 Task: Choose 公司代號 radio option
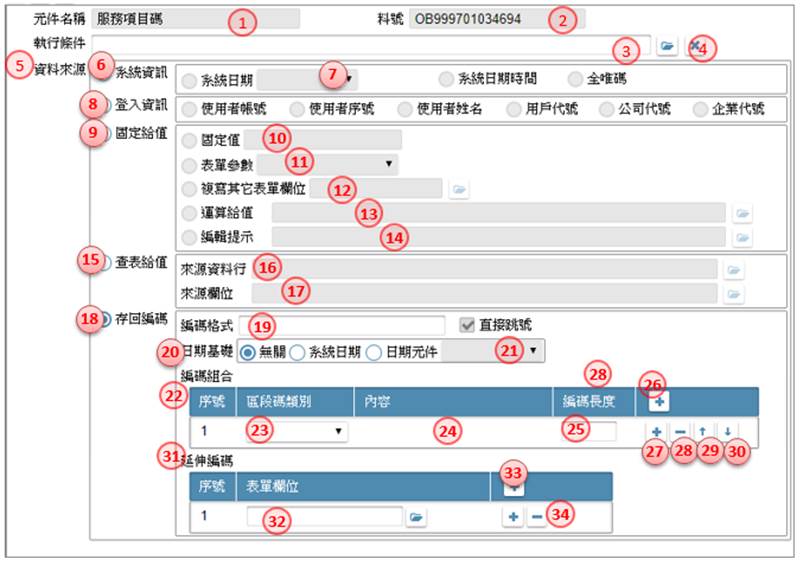pyautogui.click(x=607, y=109)
